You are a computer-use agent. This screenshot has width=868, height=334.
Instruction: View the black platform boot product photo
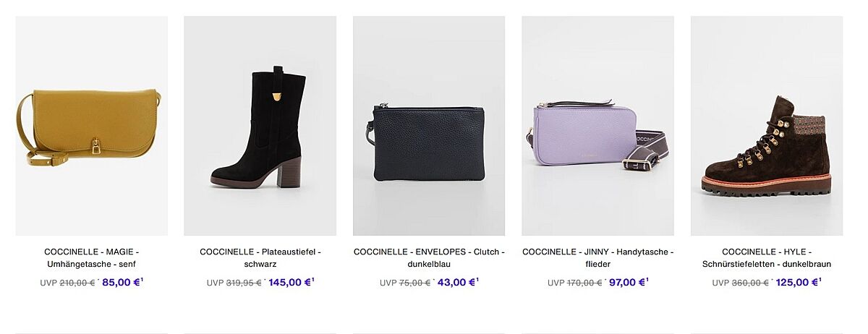point(260,126)
